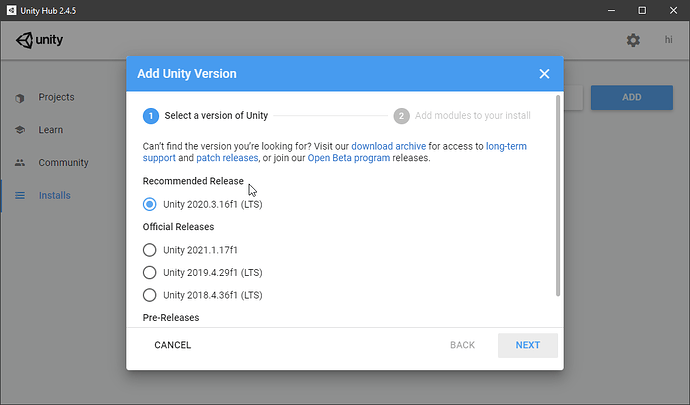690x405 pixels.
Task: Open the account menu labeled hi
Action: point(668,40)
